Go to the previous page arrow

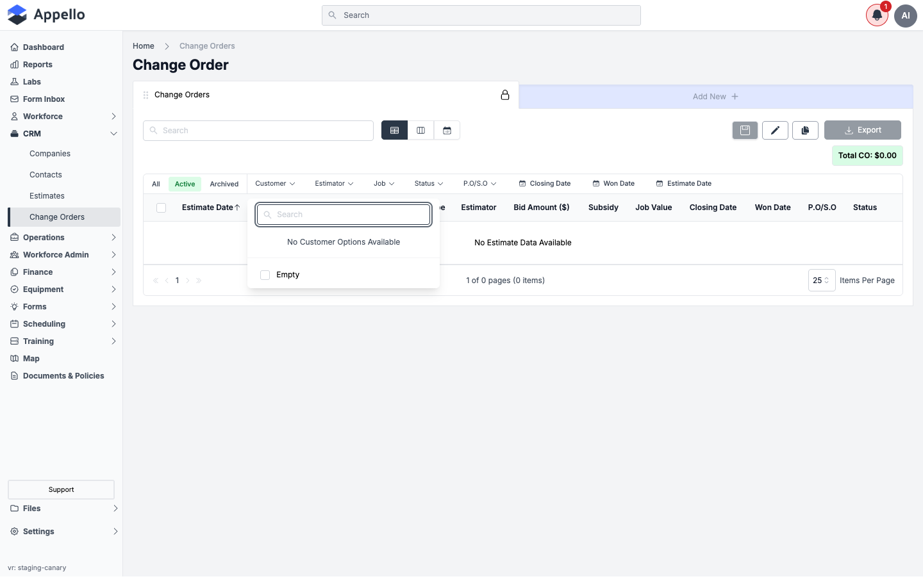pyautogui.click(x=167, y=281)
